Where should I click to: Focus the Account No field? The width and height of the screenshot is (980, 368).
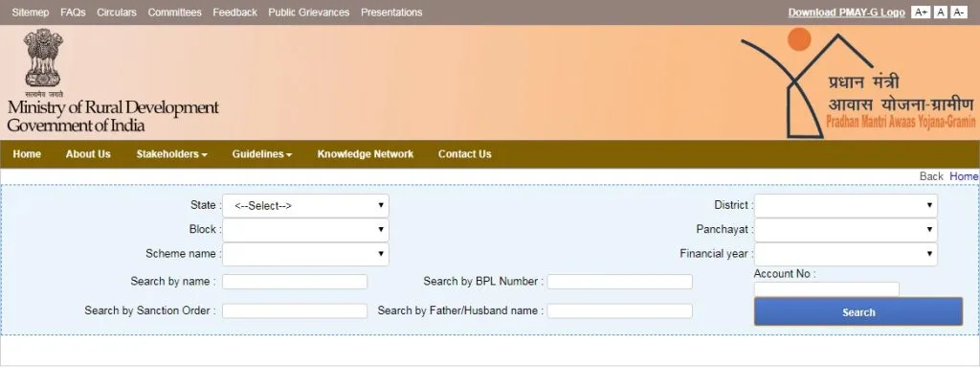[x=826, y=289]
